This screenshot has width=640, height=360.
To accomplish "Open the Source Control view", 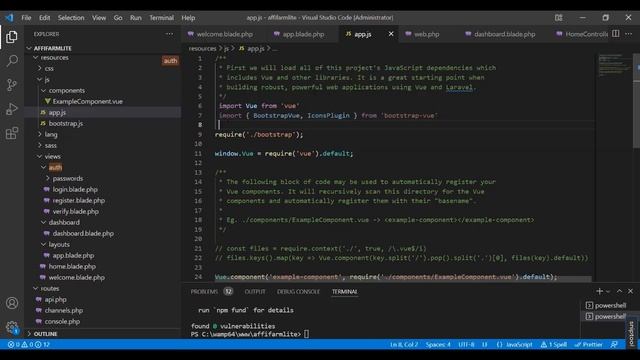I will click(x=12, y=85).
